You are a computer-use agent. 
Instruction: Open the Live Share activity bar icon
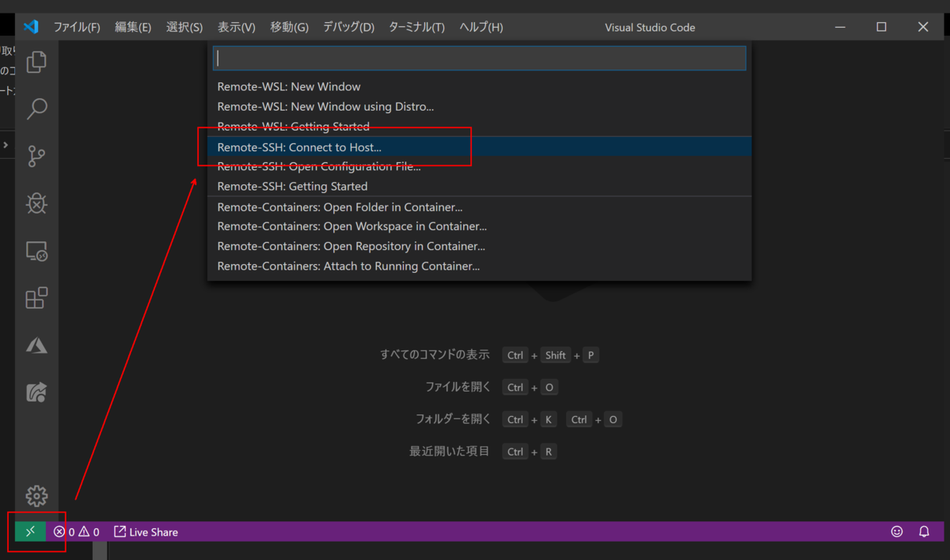pos(36,392)
